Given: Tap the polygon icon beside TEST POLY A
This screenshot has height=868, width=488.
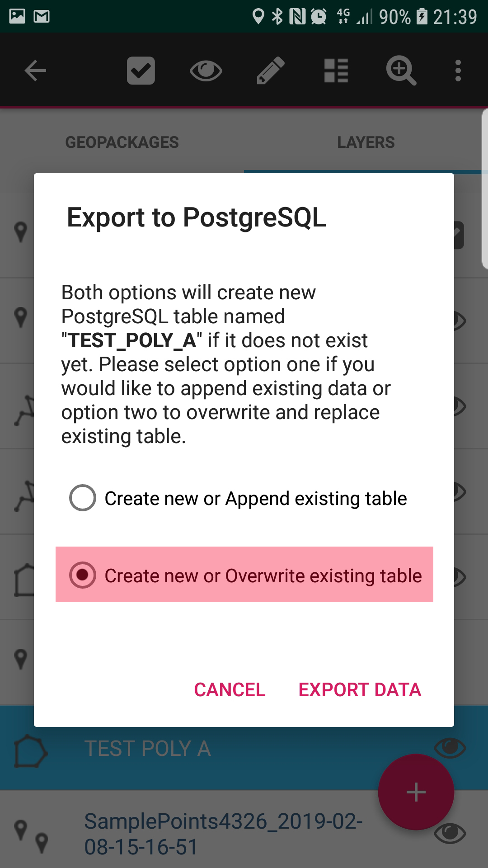Looking at the screenshot, I should pyautogui.click(x=30, y=751).
